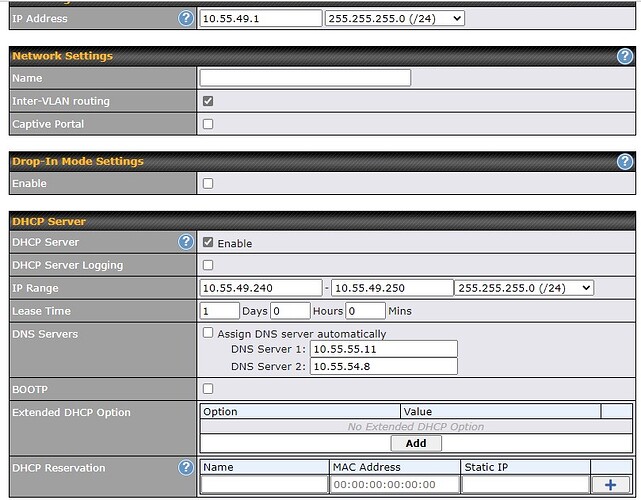The width and height of the screenshot is (641, 500).
Task: Disable the Inter-VLAN routing checkbox
Action: pyautogui.click(x=208, y=101)
